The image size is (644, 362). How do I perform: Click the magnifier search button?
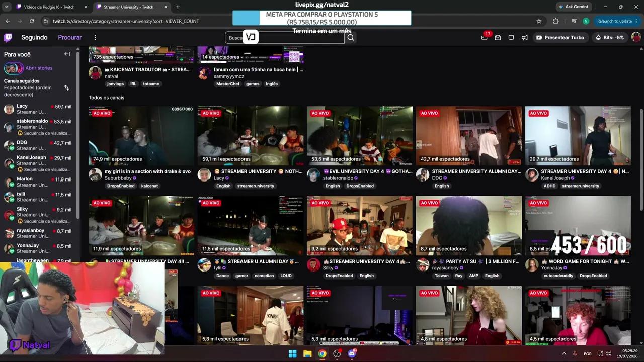(351, 37)
